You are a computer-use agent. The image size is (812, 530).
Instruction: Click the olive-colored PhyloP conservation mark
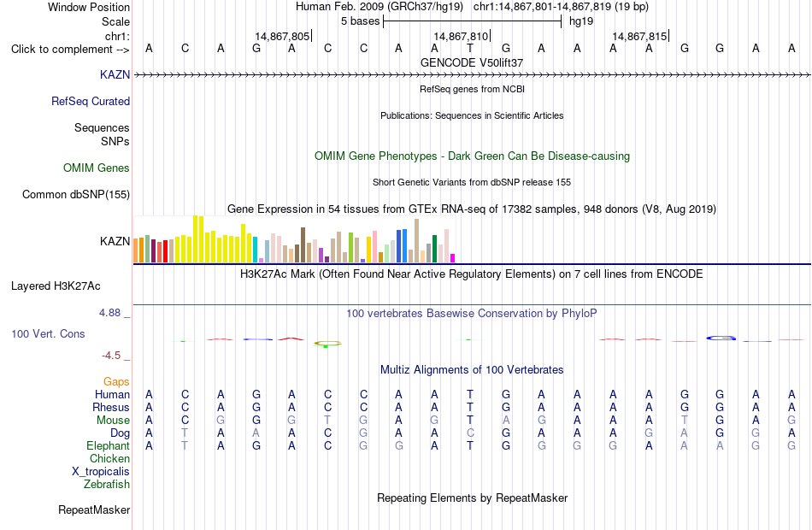point(327,344)
